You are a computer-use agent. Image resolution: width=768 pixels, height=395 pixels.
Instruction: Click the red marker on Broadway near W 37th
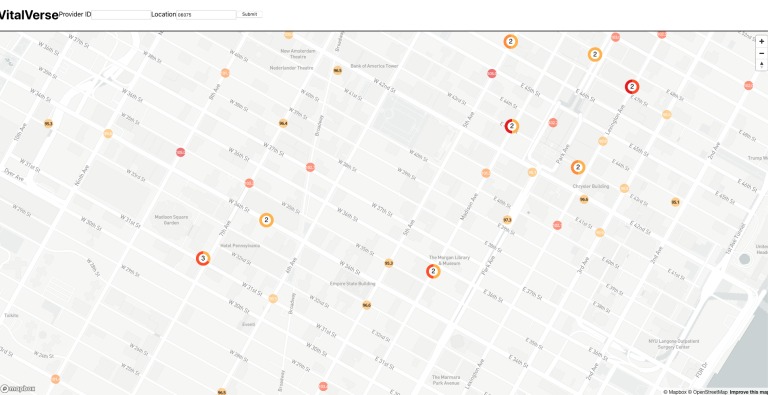click(x=310, y=167)
